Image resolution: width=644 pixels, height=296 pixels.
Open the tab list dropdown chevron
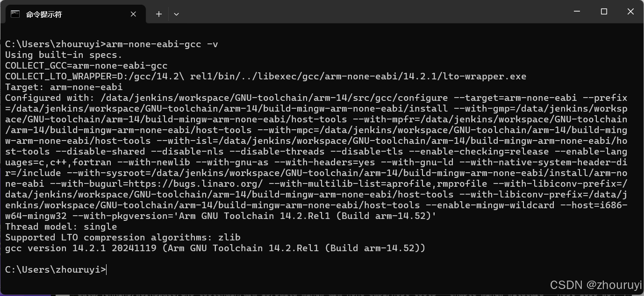(x=176, y=14)
